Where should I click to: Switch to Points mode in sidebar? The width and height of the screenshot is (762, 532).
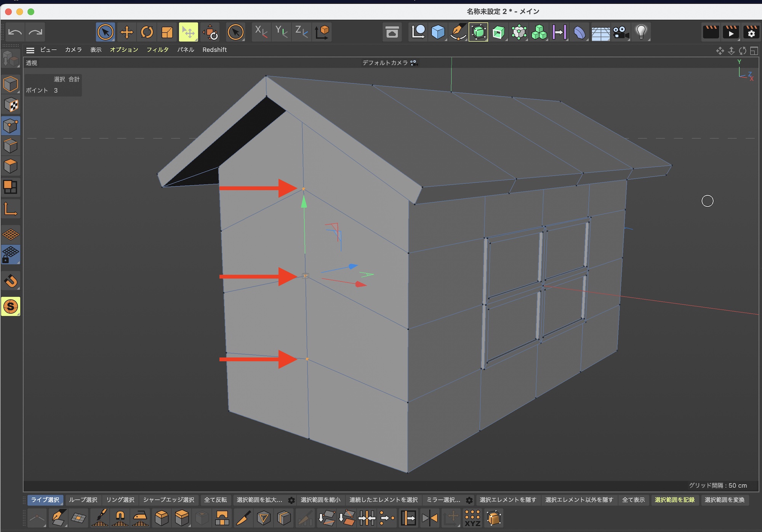(10, 125)
